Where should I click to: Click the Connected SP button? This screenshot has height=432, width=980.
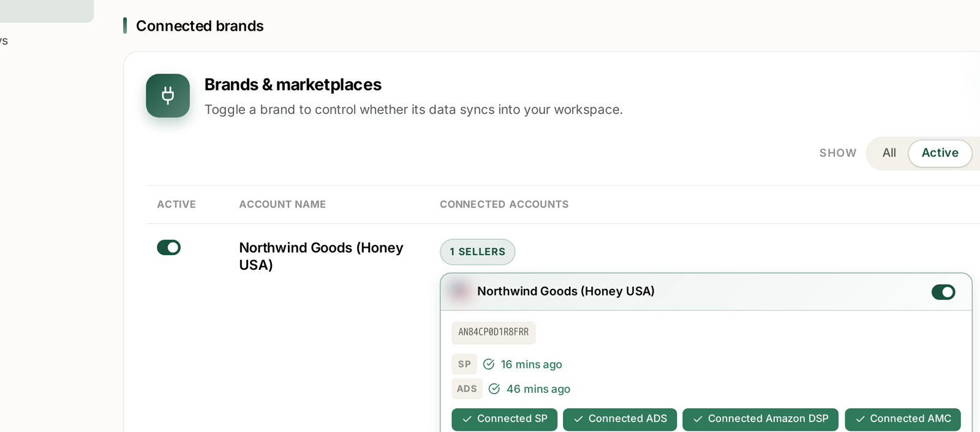click(505, 419)
